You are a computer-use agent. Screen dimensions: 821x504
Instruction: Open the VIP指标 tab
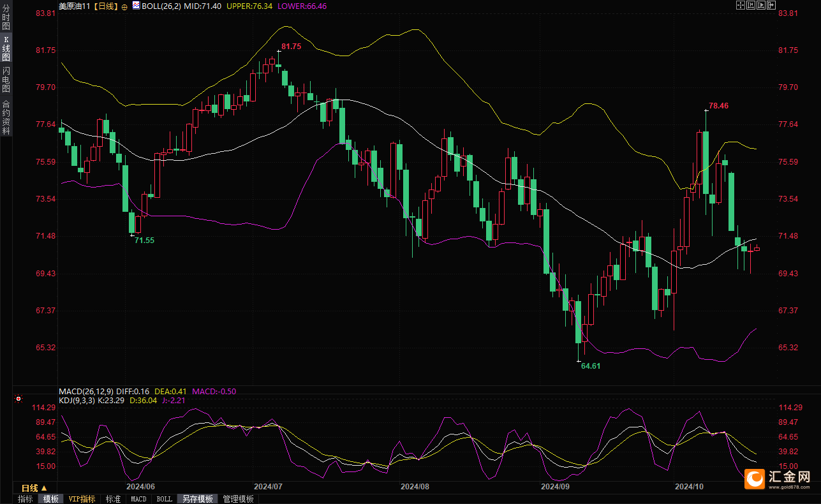click(x=82, y=499)
